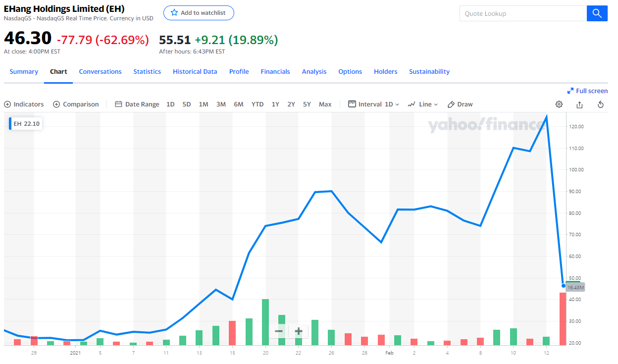Zoom out using the minus button
The width and height of the screenshot is (618, 364).
(279, 331)
